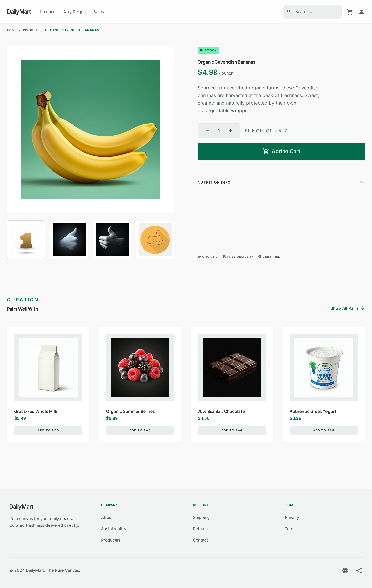Open the Produce menu item
The height and width of the screenshot is (588, 372).
click(48, 12)
